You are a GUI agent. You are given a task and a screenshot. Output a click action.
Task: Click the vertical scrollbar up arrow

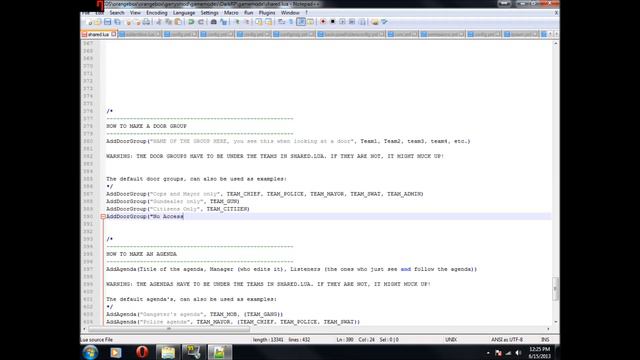[556, 43]
